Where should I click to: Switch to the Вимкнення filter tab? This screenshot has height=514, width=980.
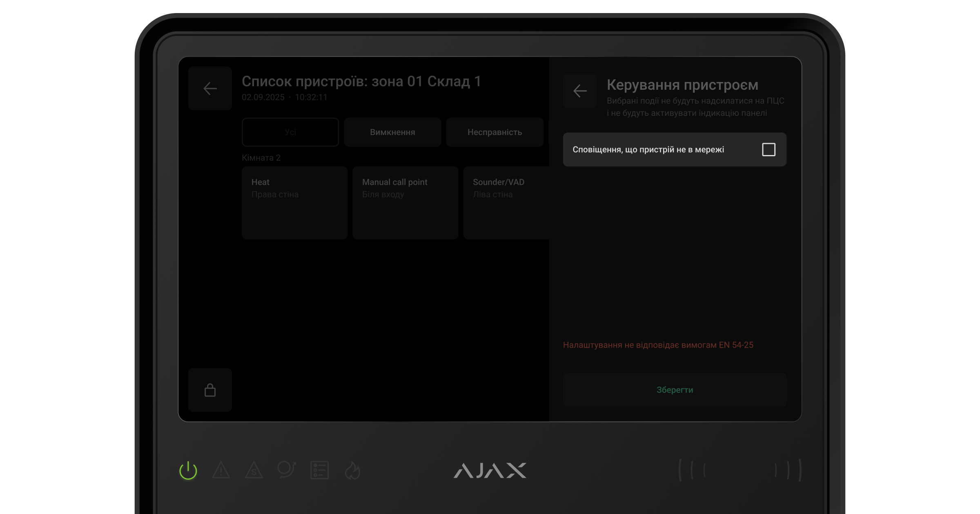click(392, 132)
